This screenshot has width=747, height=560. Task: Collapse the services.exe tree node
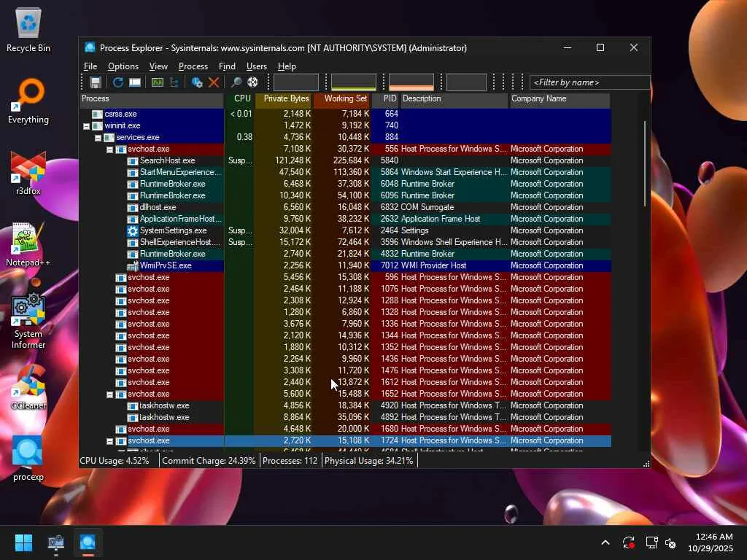pyautogui.click(x=98, y=138)
